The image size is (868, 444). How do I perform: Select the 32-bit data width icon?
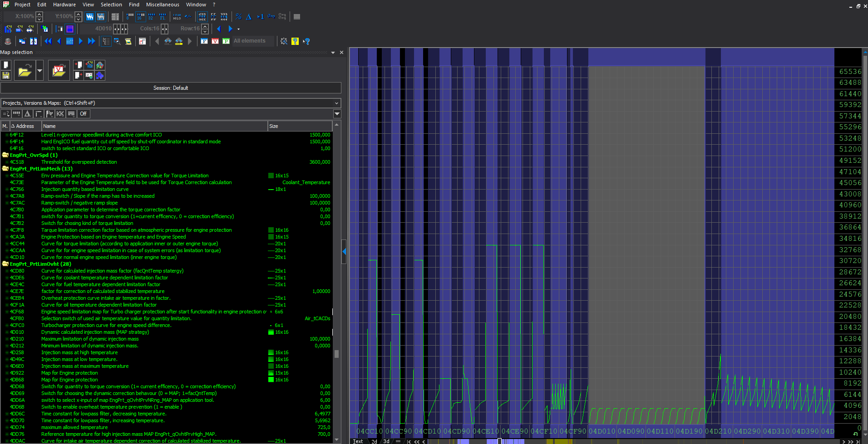pos(152,17)
